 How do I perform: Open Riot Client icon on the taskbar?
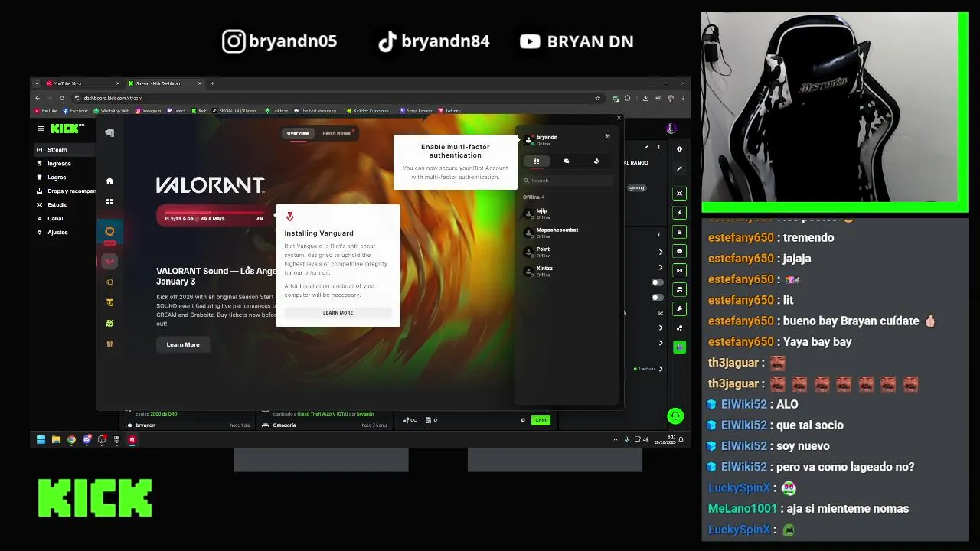[132, 440]
